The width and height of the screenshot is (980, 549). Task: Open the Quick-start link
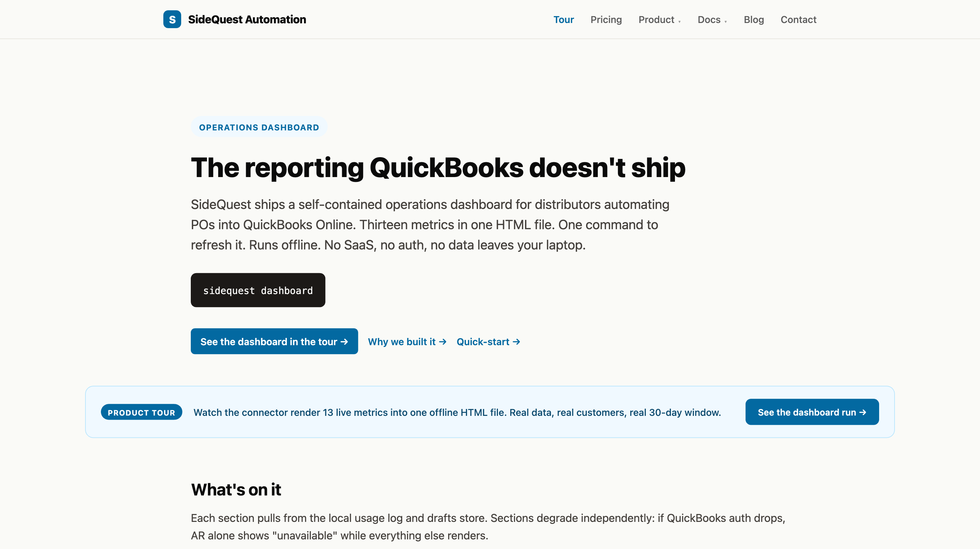(x=488, y=342)
